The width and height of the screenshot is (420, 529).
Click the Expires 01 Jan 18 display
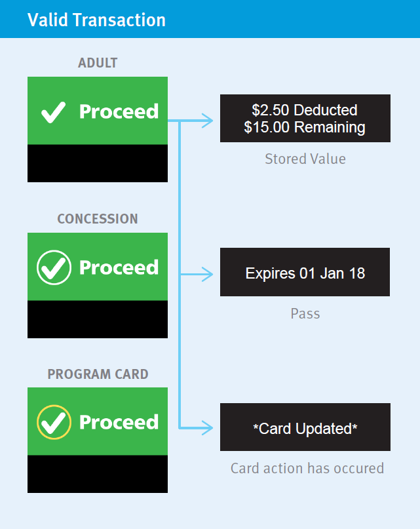[x=305, y=273]
